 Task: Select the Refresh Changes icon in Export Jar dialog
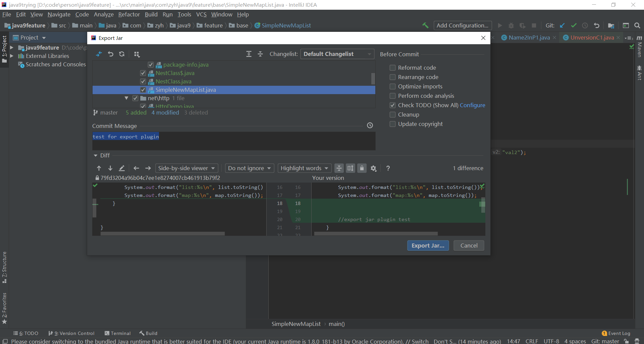pyautogui.click(x=121, y=54)
